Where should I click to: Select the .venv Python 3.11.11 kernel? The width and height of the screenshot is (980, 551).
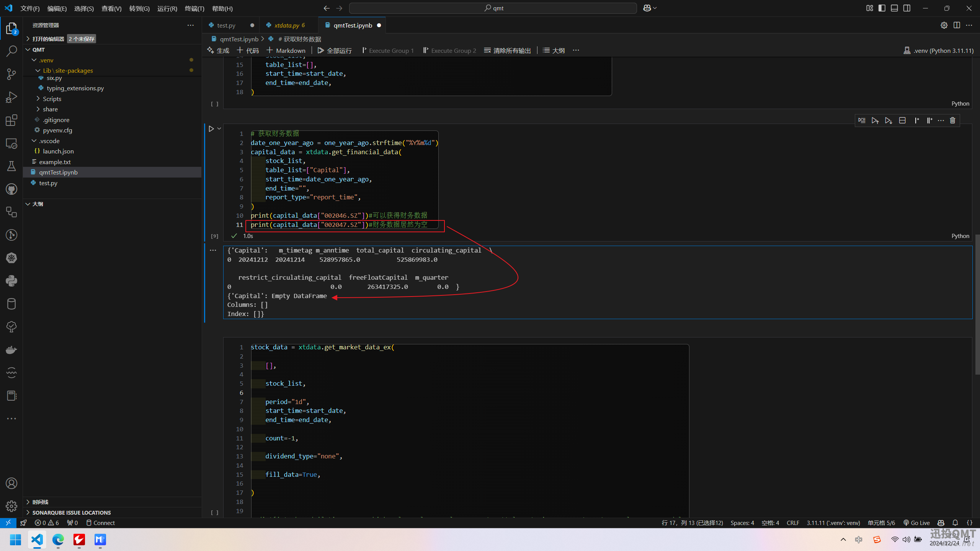pyautogui.click(x=938, y=51)
